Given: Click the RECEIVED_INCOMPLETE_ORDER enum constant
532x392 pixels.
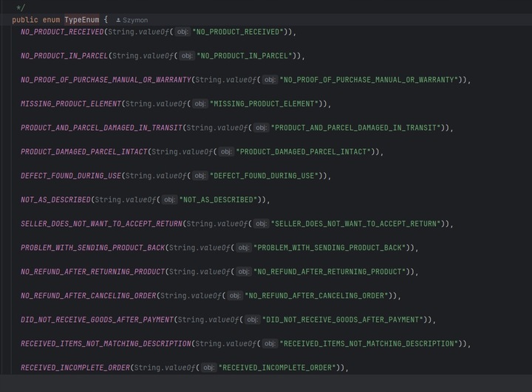Looking at the screenshot, I should pos(75,368).
